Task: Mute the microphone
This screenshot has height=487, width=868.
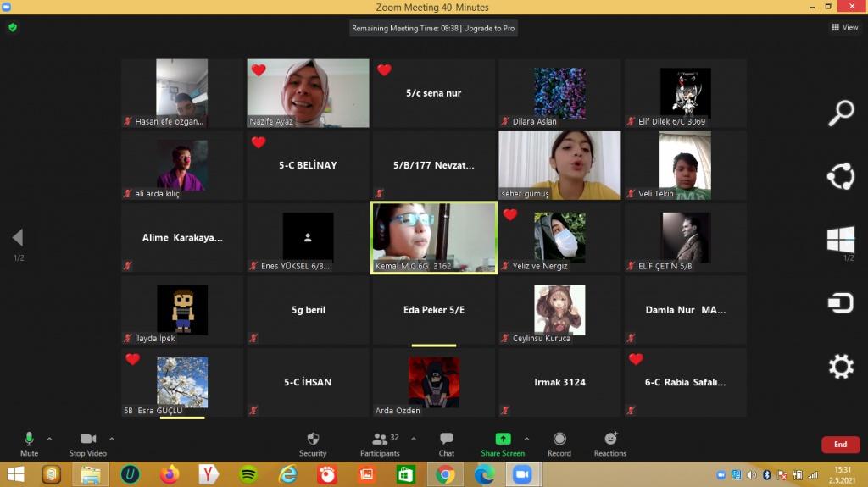Action: coord(29,443)
